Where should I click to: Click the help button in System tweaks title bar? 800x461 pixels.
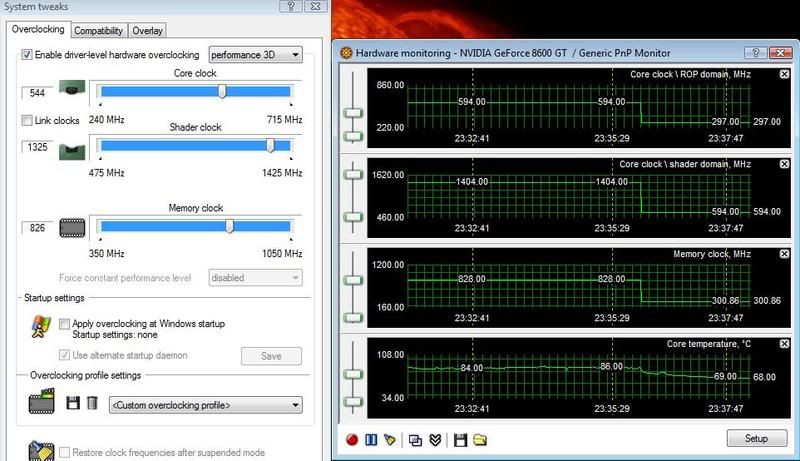pos(291,6)
